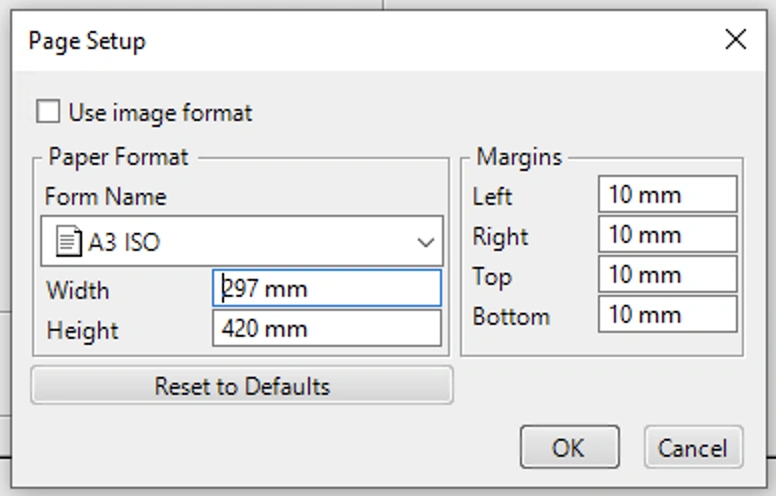Click the "Bottom" margin label text
This screenshot has height=496, width=776.
[511, 317]
